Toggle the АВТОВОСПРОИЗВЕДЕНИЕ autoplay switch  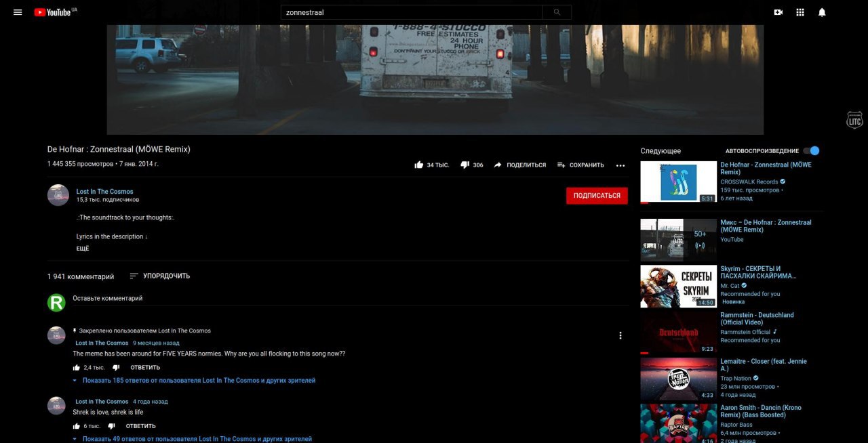click(811, 151)
